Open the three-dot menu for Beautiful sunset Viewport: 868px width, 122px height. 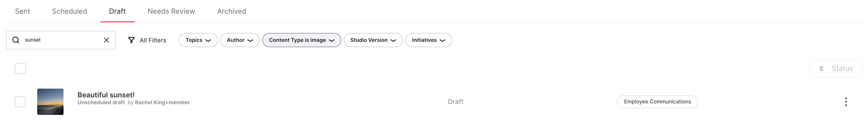846,102
